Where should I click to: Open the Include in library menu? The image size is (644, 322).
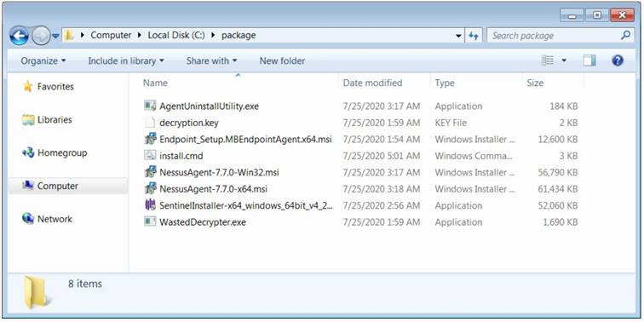[126, 60]
